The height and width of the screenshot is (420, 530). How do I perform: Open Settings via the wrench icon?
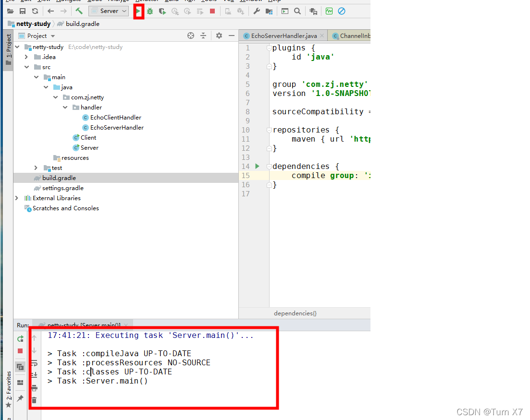[x=257, y=11]
